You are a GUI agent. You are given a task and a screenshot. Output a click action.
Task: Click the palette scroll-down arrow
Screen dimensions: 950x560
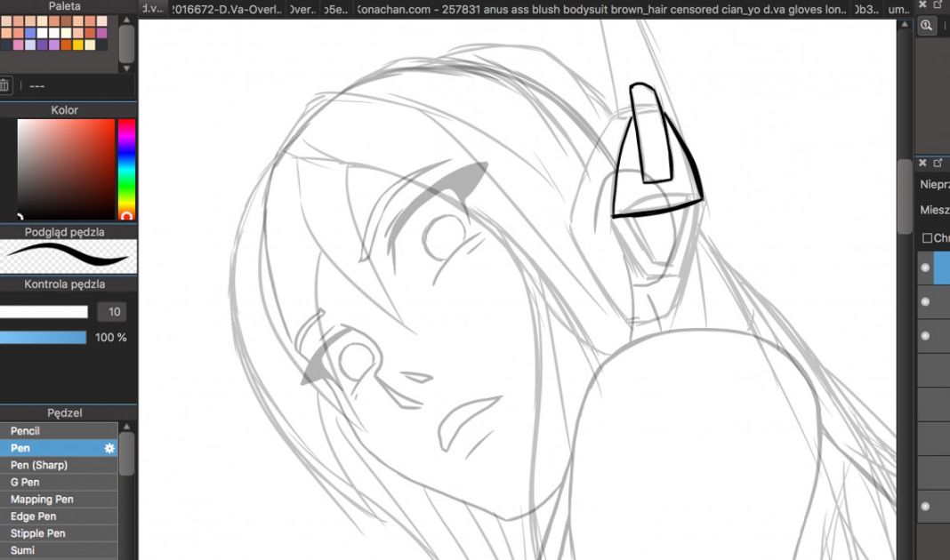(127, 68)
